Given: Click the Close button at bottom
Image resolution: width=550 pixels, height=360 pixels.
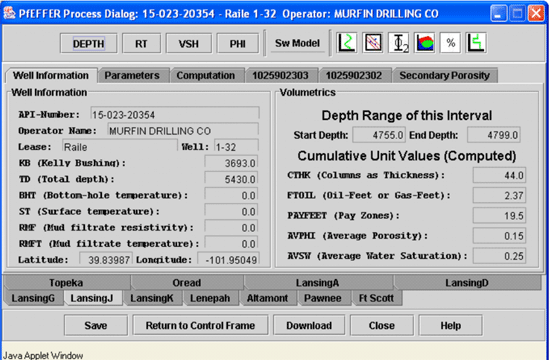Looking at the screenshot, I should coord(382,325).
